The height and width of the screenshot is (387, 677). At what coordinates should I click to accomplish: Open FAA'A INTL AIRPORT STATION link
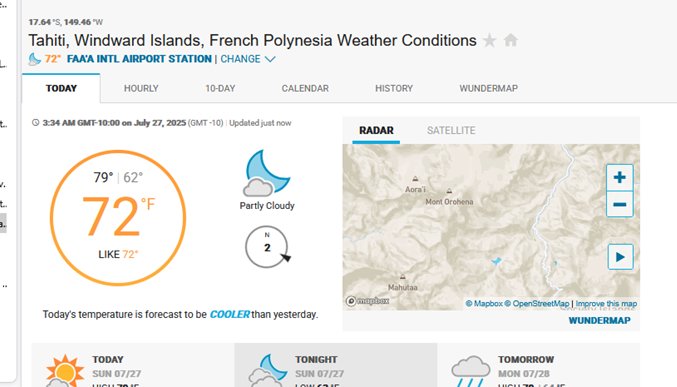[x=139, y=59]
